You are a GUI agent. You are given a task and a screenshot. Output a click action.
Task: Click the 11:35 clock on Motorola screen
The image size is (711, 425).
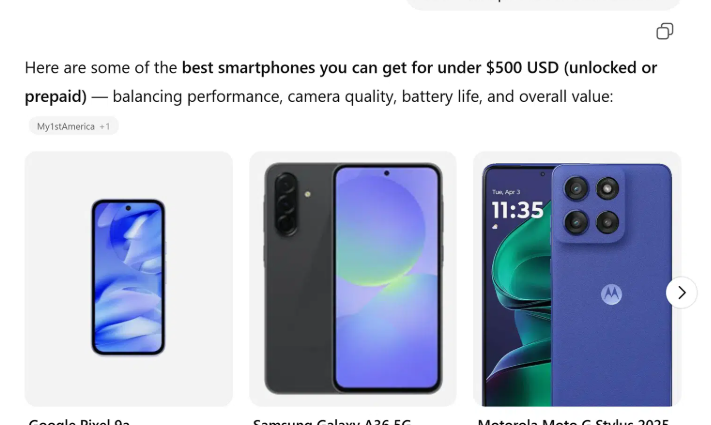pyautogui.click(x=517, y=210)
